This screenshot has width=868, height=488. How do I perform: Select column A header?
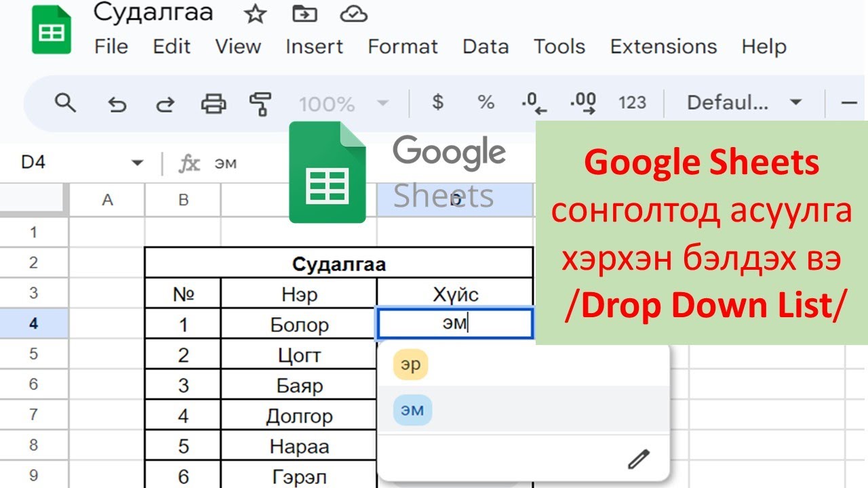(x=107, y=200)
